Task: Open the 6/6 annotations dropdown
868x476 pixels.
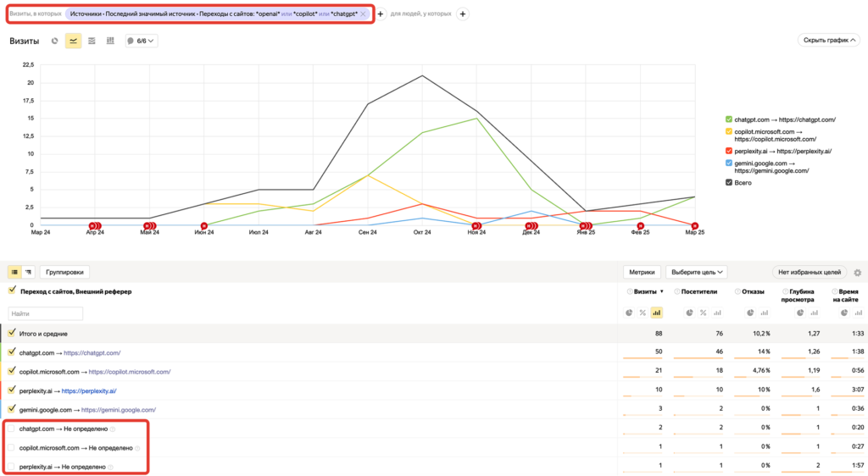Action: coord(142,41)
